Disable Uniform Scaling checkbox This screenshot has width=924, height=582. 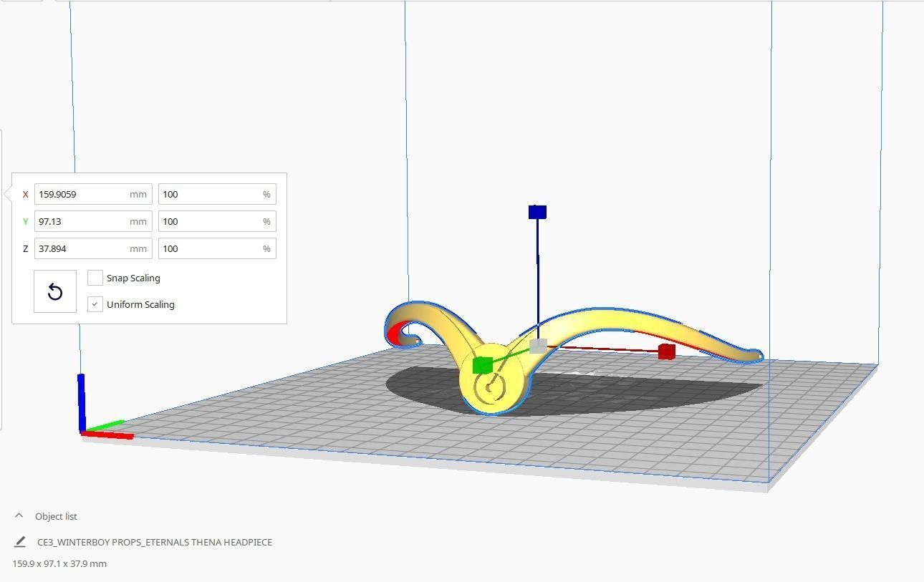pyautogui.click(x=95, y=304)
